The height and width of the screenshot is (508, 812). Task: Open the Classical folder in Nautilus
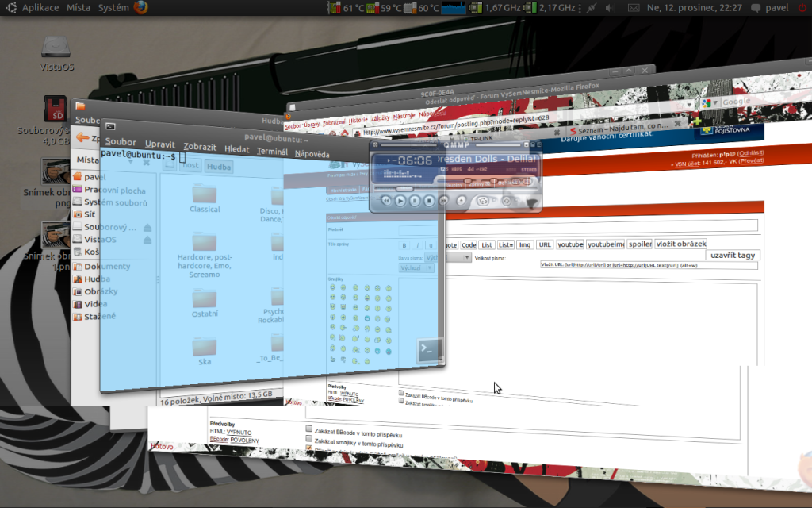(x=205, y=199)
